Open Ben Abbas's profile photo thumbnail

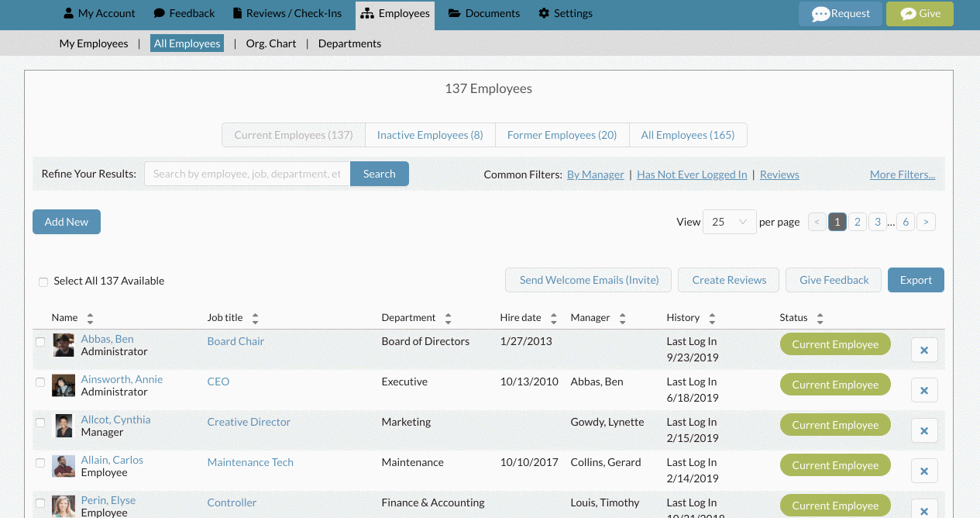tap(64, 345)
